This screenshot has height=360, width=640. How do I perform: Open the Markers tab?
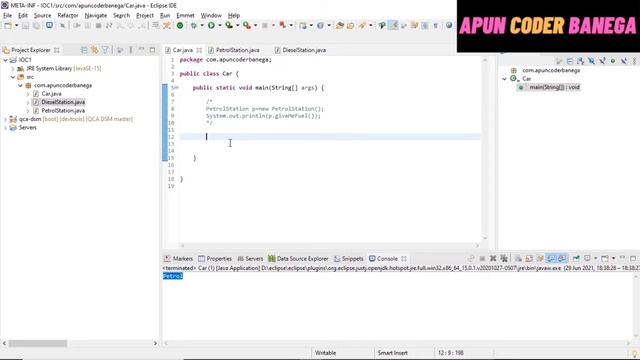click(178, 259)
